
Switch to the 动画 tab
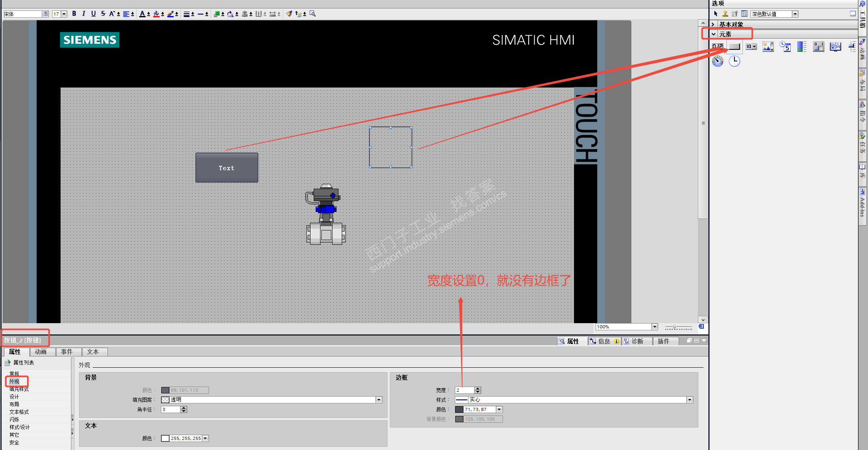[x=41, y=352]
